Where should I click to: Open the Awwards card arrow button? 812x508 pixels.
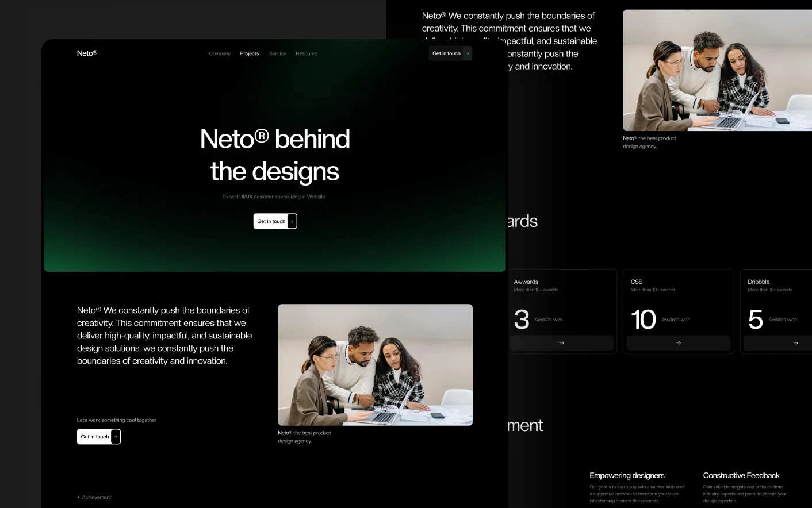coord(561,343)
